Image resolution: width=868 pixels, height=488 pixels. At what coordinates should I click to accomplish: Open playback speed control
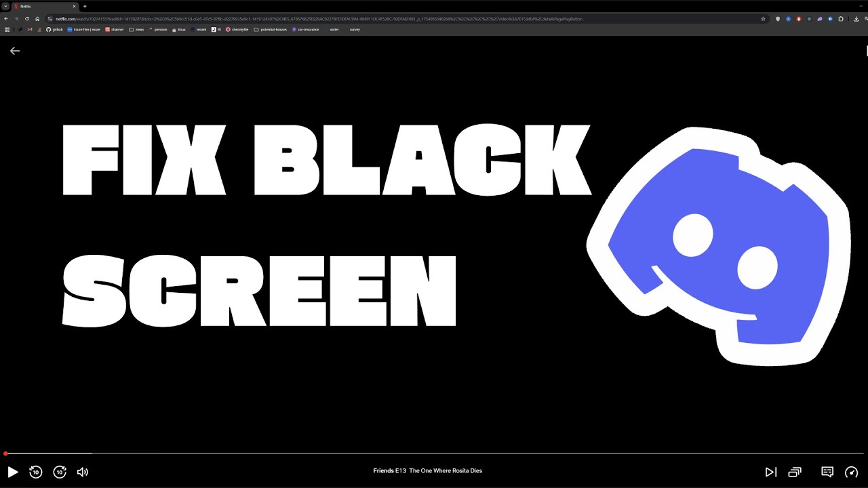tap(852, 472)
